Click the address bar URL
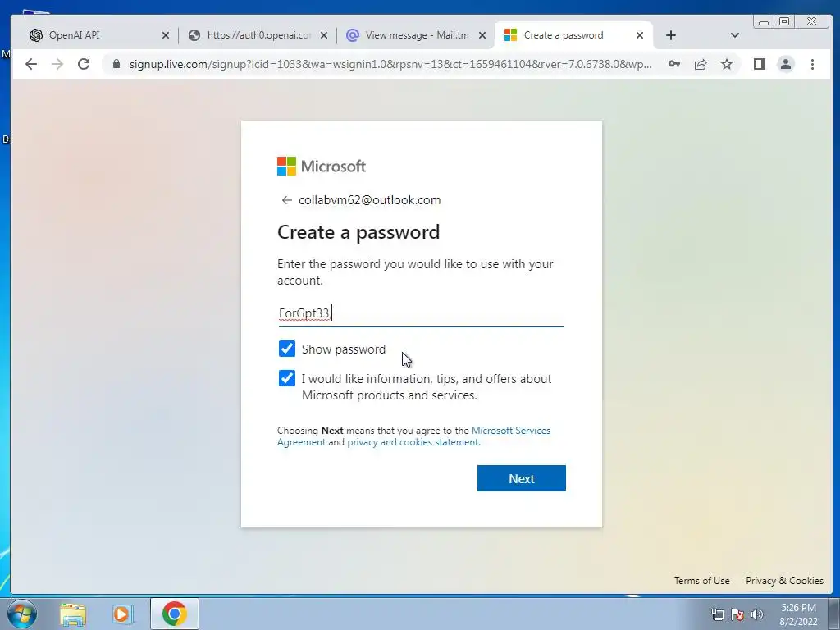Screen dimensions: 840x630 pyautogui.click(x=390, y=64)
